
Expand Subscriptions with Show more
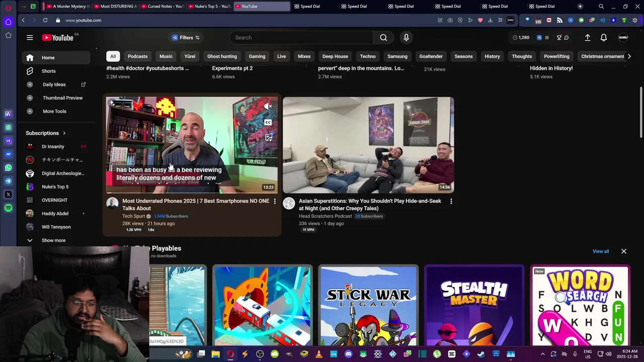(x=53, y=240)
